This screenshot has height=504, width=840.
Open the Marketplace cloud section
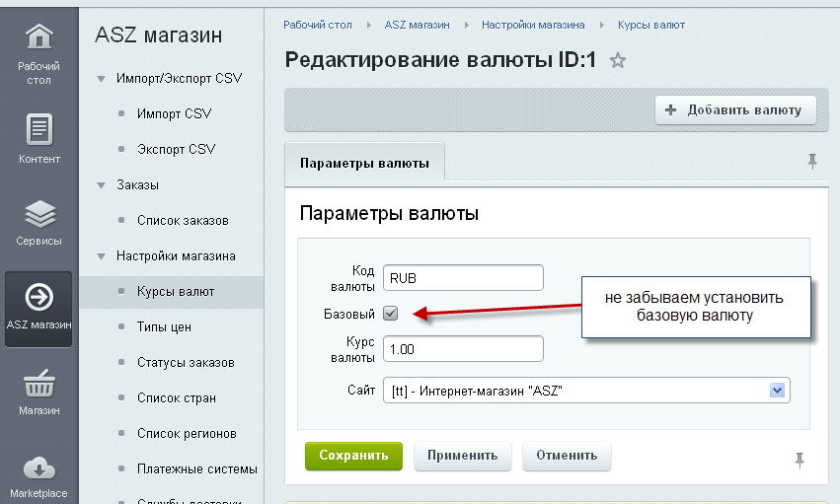coord(39,477)
